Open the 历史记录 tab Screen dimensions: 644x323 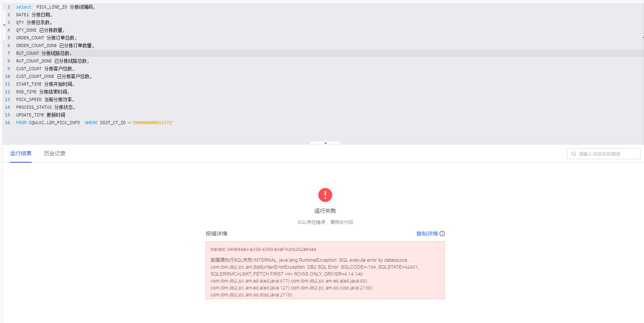coord(55,153)
